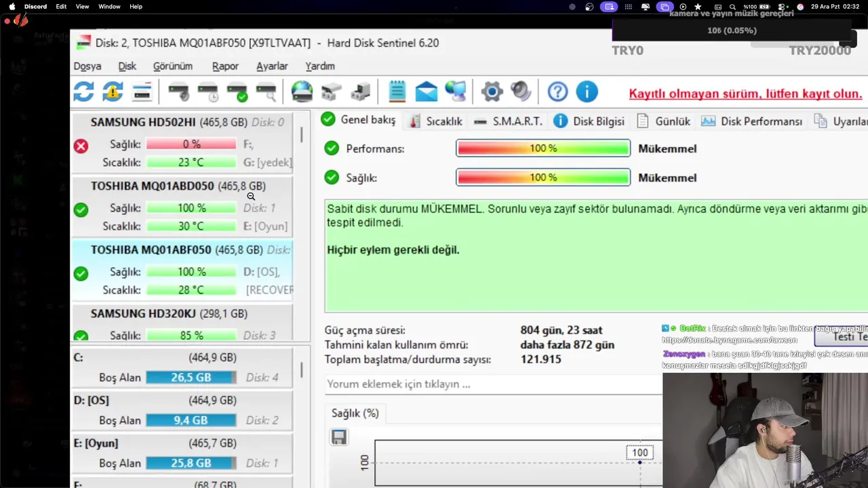
Task: Open settings with the gear icon
Action: pos(492,91)
